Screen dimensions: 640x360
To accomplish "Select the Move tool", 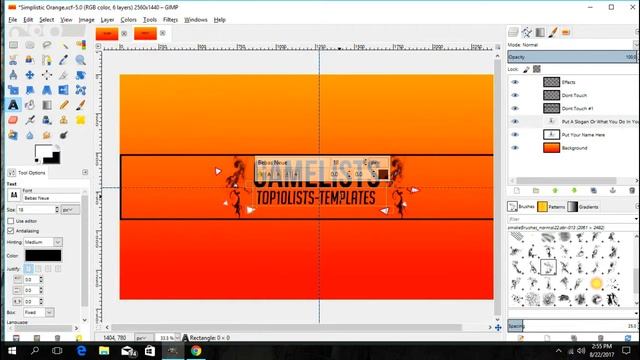I will [x=30, y=75].
